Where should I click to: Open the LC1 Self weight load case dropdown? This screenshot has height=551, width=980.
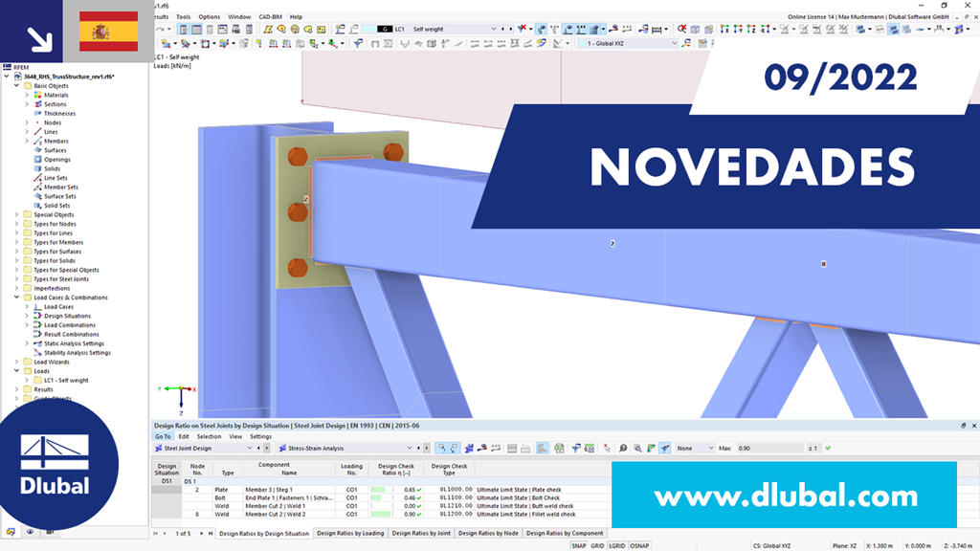pyautogui.click(x=493, y=29)
